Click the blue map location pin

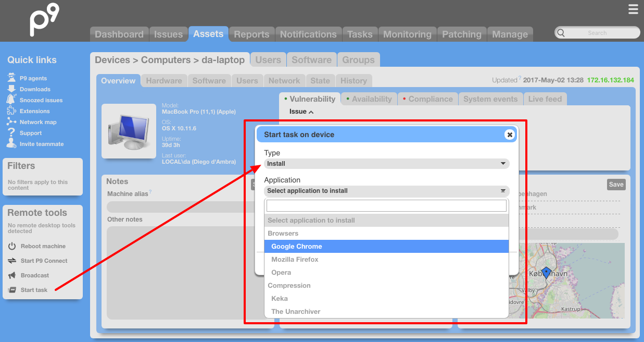(x=546, y=273)
